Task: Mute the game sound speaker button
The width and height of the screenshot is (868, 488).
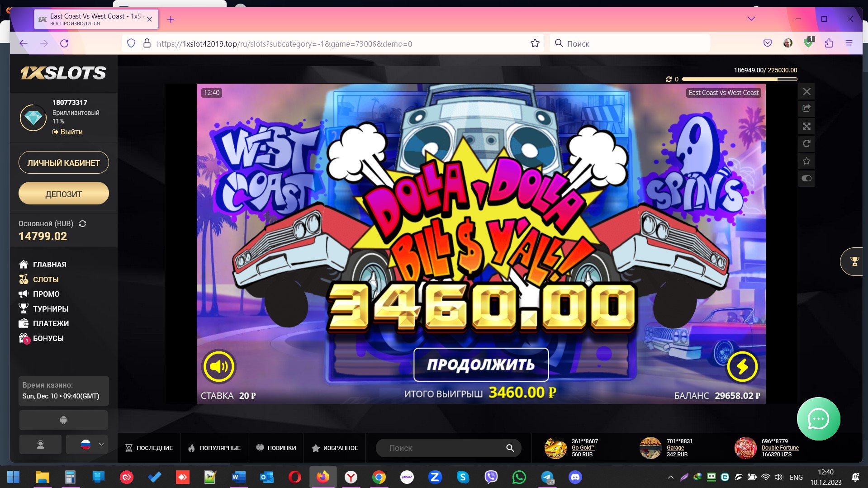Action: [x=219, y=366]
